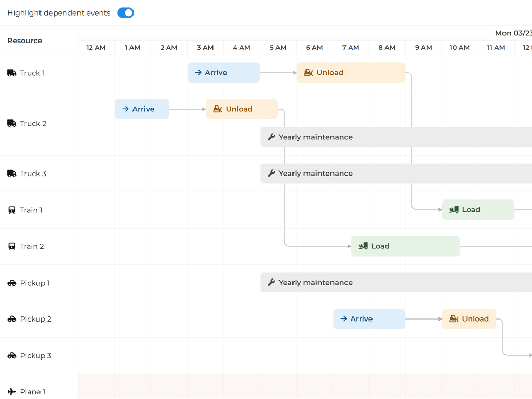Click the wrench icon in Pickup 1's maintenance bar

coord(271,282)
